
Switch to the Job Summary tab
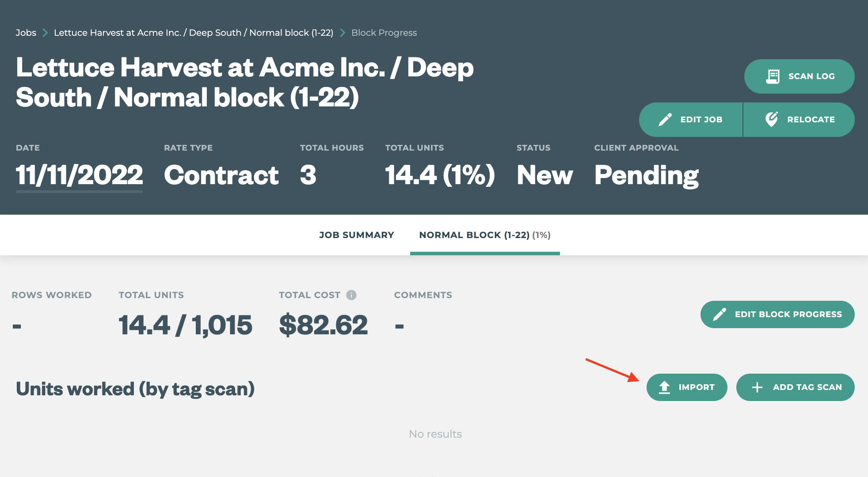point(356,235)
